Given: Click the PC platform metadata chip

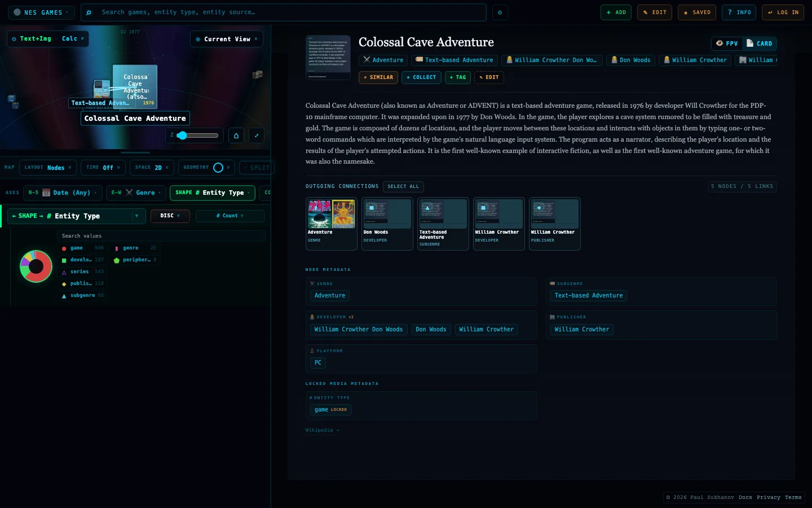Looking at the screenshot, I should click(318, 363).
